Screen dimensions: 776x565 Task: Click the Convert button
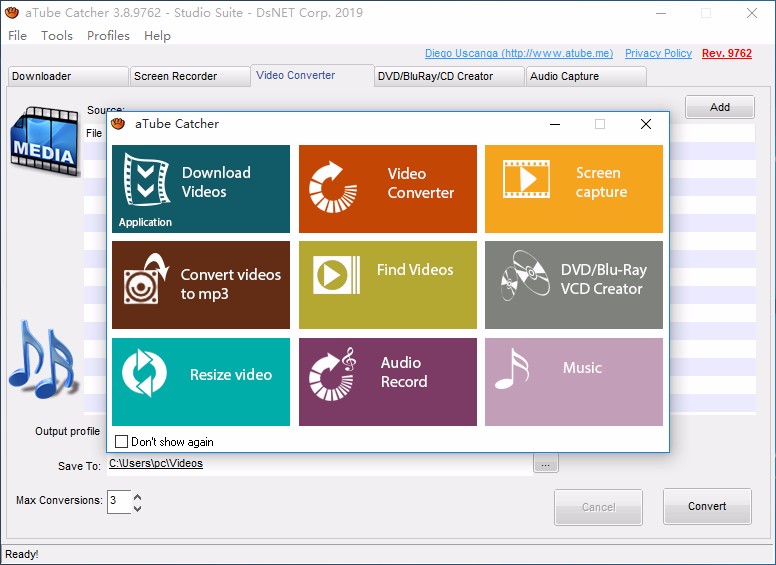point(707,506)
